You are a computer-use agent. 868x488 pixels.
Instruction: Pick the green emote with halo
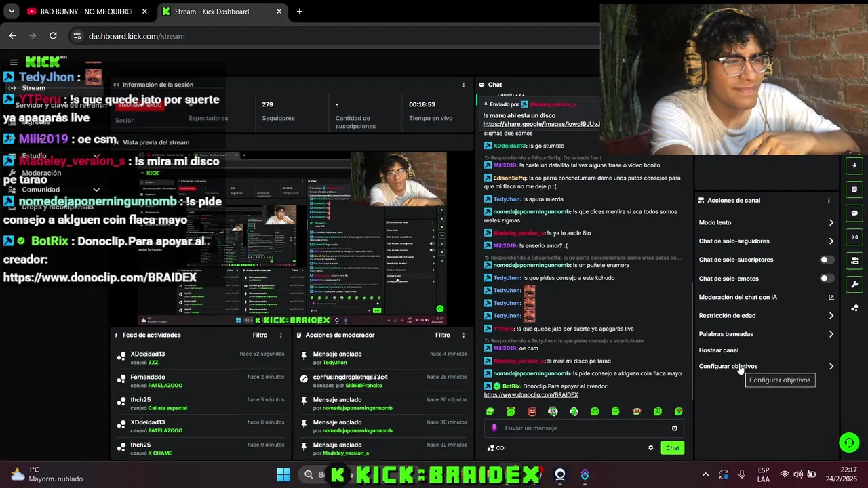coord(511,411)
